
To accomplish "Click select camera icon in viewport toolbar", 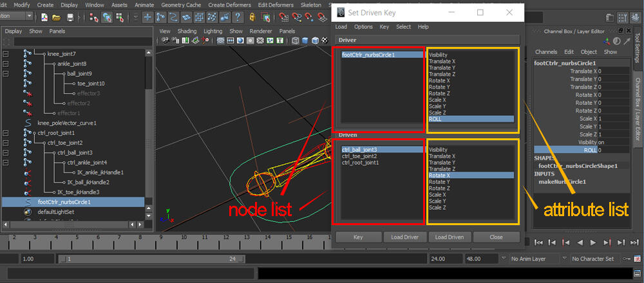I will pyautogui.click(x=166, y=41).
